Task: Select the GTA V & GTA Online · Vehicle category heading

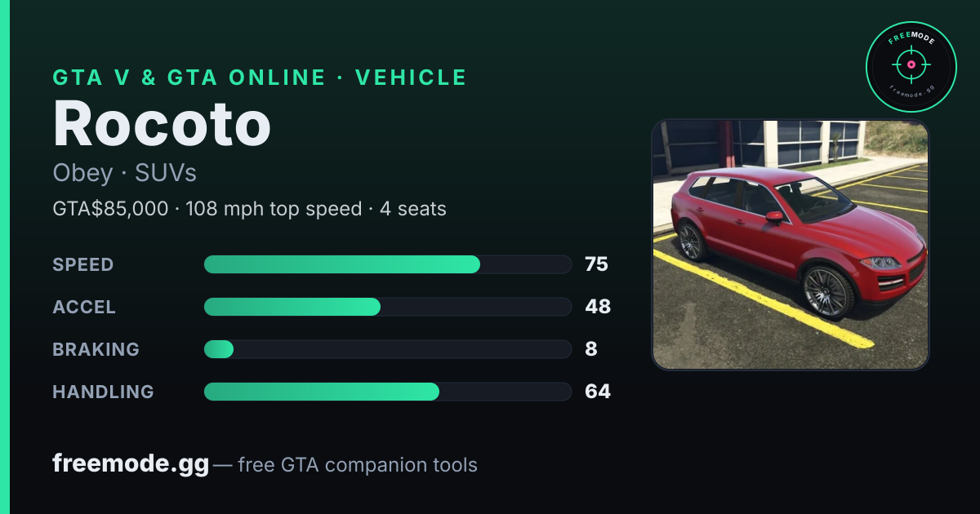Action: [x=260, y=78]
